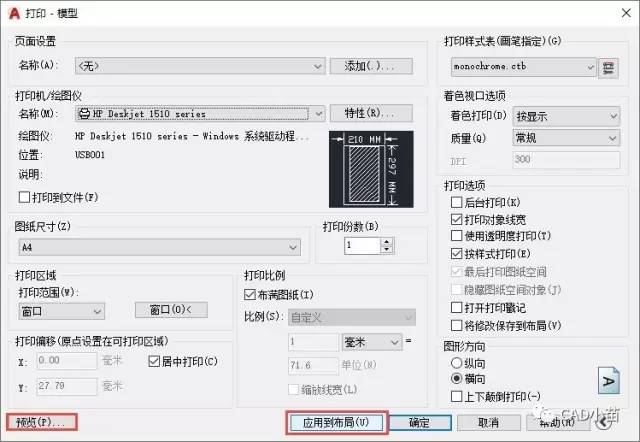Viewport: 640px width, 442px height.
Task: Open 着色打印 dropdown showing 按显示
Action: 566,117
